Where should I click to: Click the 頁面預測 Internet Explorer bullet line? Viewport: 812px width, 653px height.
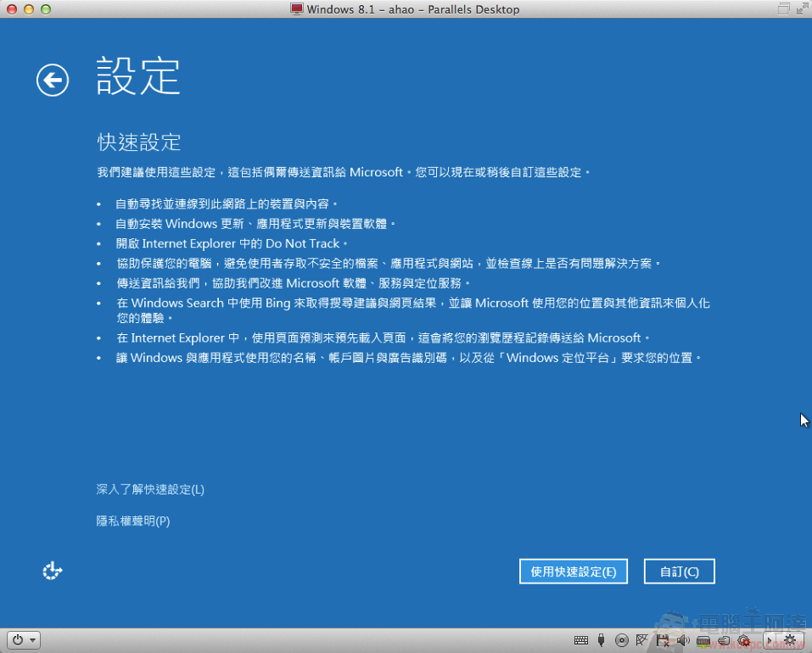(x=383, y=338)
